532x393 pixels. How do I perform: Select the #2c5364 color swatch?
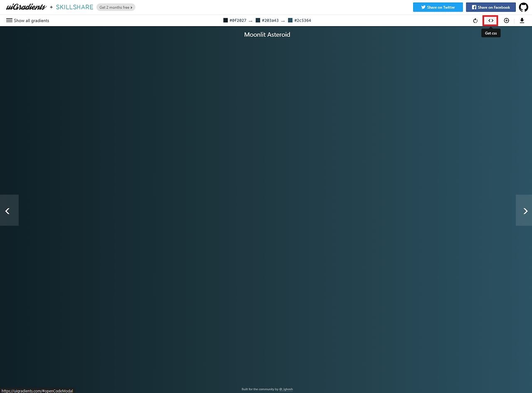click(x=289, y=20)
